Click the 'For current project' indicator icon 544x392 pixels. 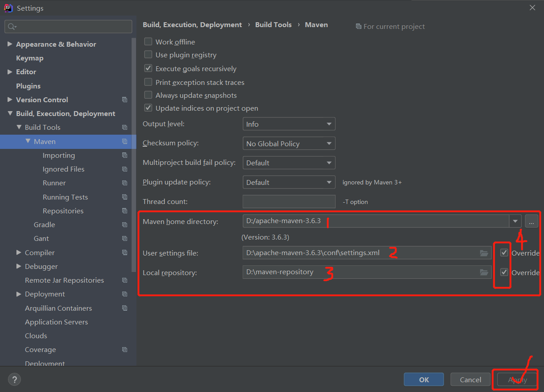(359, 26)
